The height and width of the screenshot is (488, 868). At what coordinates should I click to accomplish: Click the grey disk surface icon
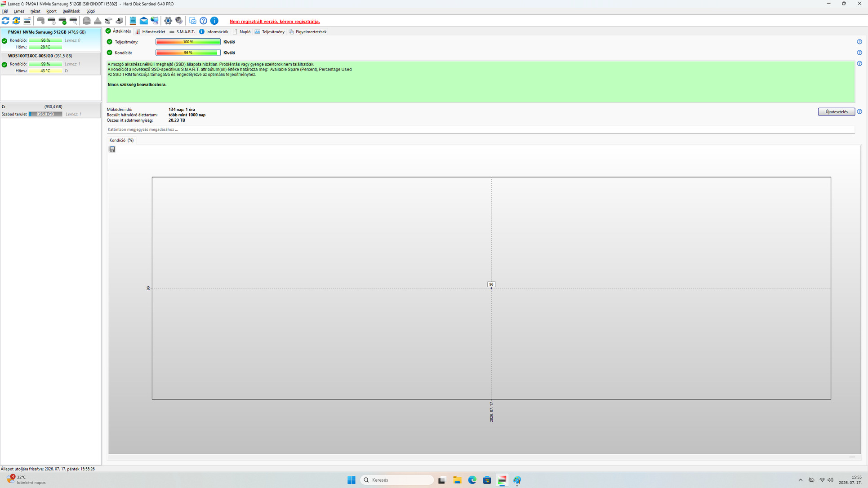click(87, 21)
